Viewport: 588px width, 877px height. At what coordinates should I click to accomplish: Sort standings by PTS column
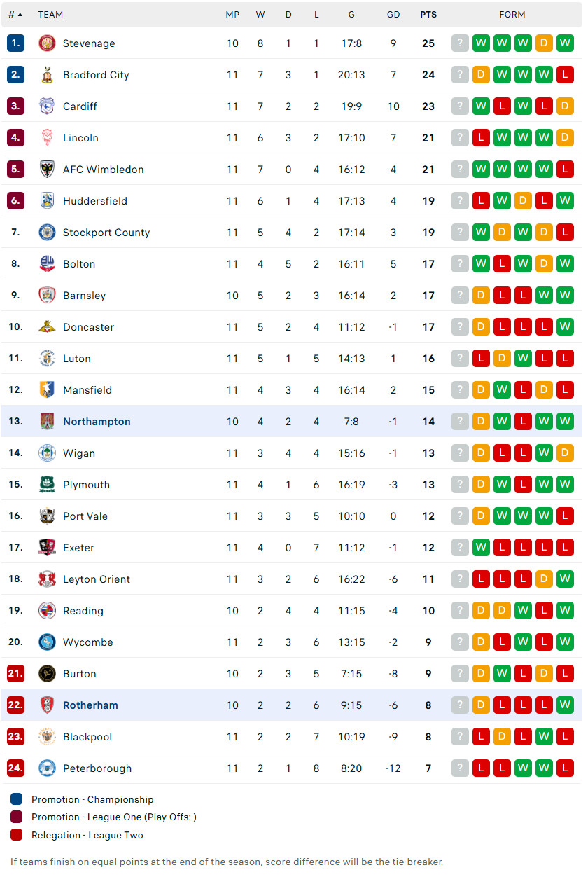(x=428, y=14)
